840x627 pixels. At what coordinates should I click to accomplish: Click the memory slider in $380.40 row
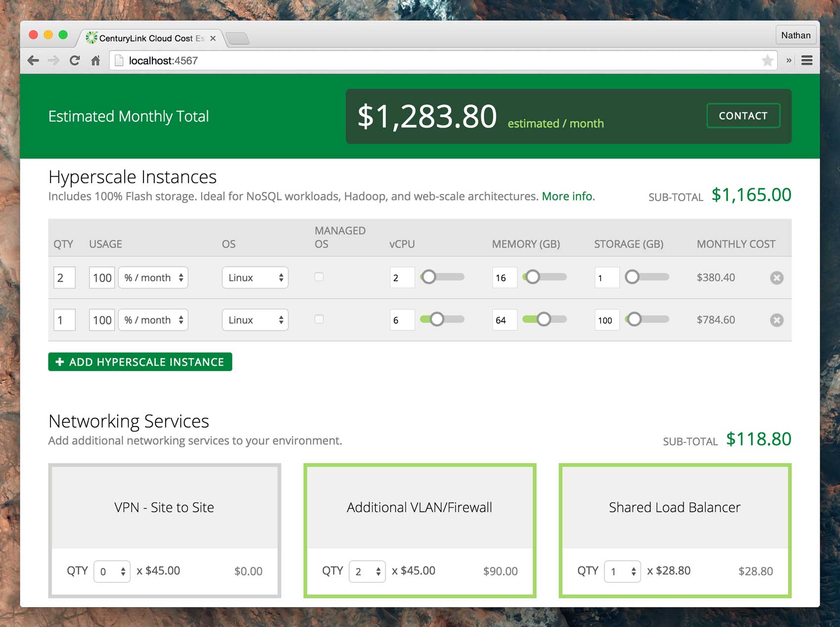click(x=545, y=277)
